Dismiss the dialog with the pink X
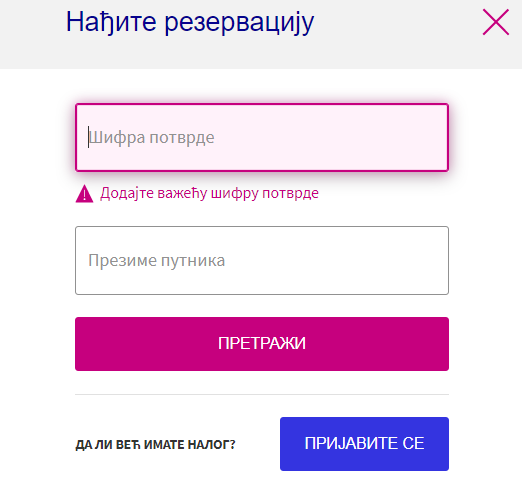 click(x=496, y=22)
